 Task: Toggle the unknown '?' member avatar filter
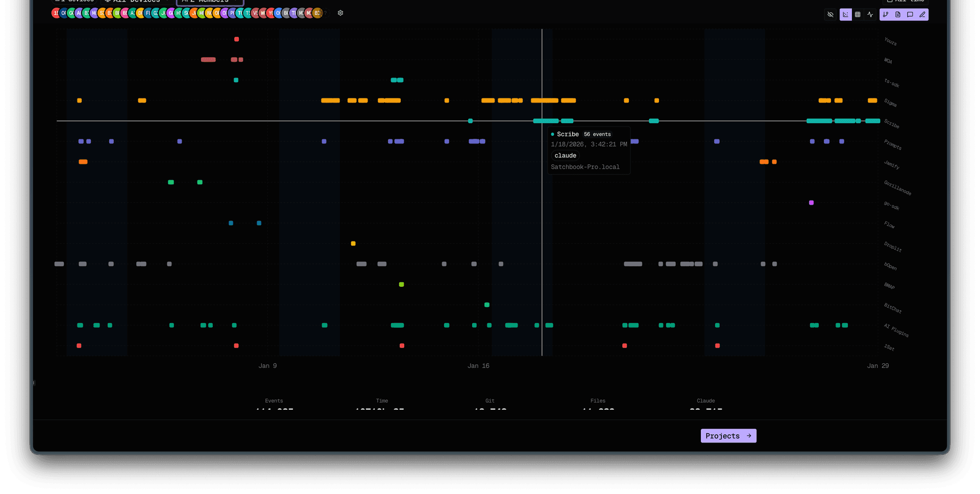coord(326,13)
